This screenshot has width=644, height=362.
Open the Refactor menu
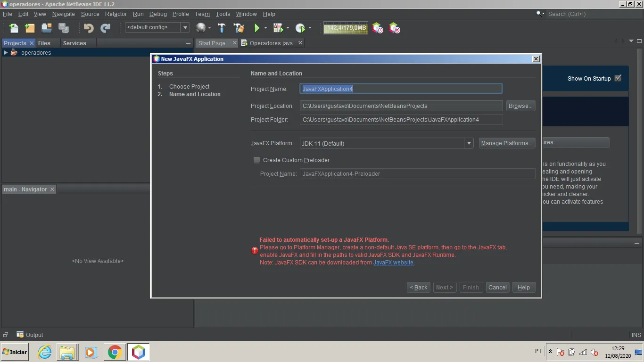click(x=116, y=14)
